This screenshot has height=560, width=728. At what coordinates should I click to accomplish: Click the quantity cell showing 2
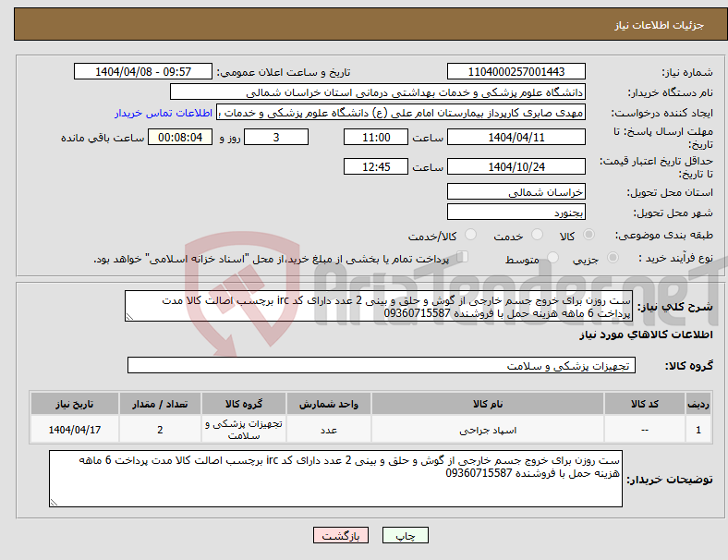click(x=160, y=430)
